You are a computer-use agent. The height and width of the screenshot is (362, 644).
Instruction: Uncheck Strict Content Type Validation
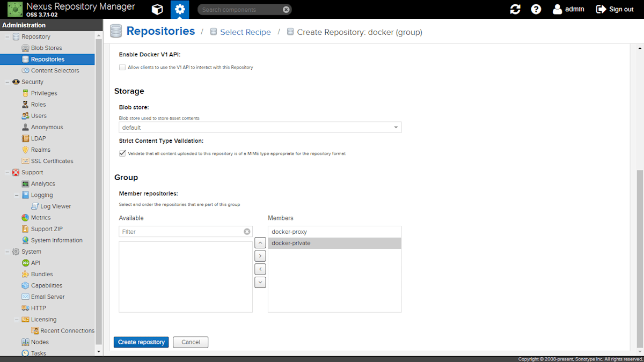(122, 153)
